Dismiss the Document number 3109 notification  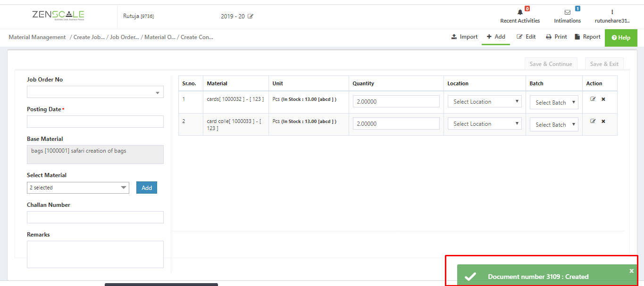click(632, 271)
